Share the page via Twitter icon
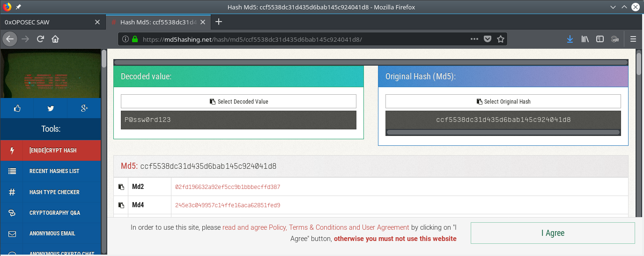Viewport: 644px width, 256px height. coord(51,108)
